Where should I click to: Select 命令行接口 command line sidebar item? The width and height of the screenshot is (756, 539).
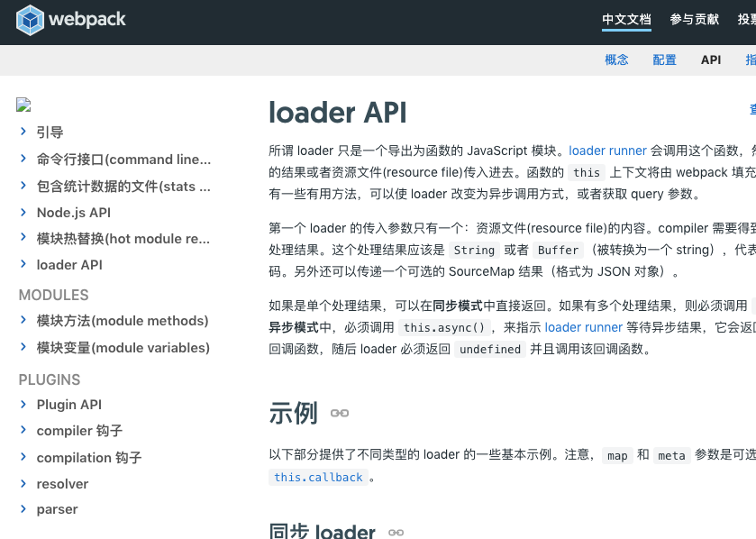123,160
